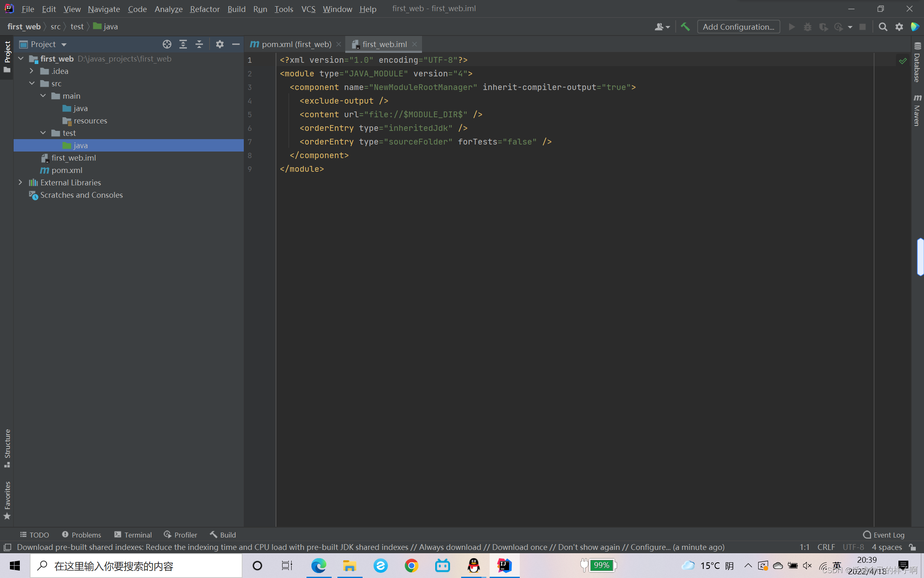Toggle read-only lock icon in status bar
The width and height of the screenshot is (924, 578).
(913, 547)
